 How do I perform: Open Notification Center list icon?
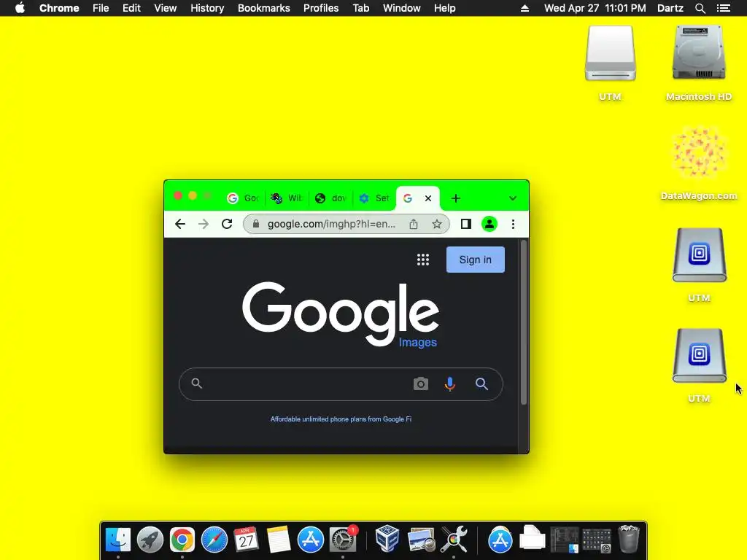(x=724, y=8)
